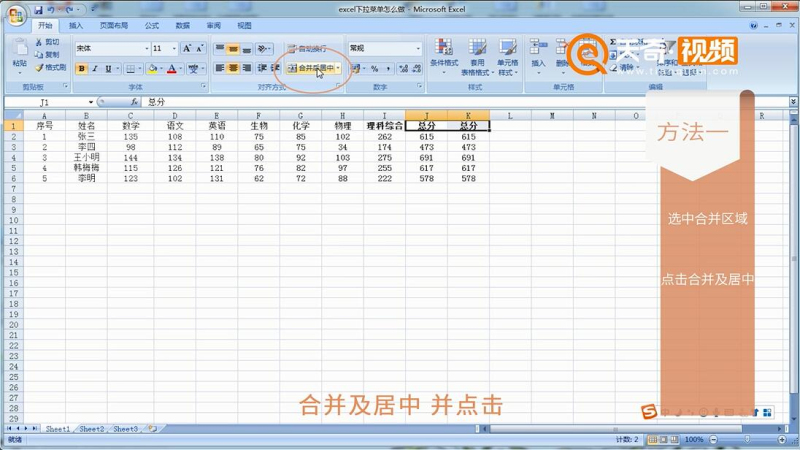Increase font size with large A

tap(187, 48)
